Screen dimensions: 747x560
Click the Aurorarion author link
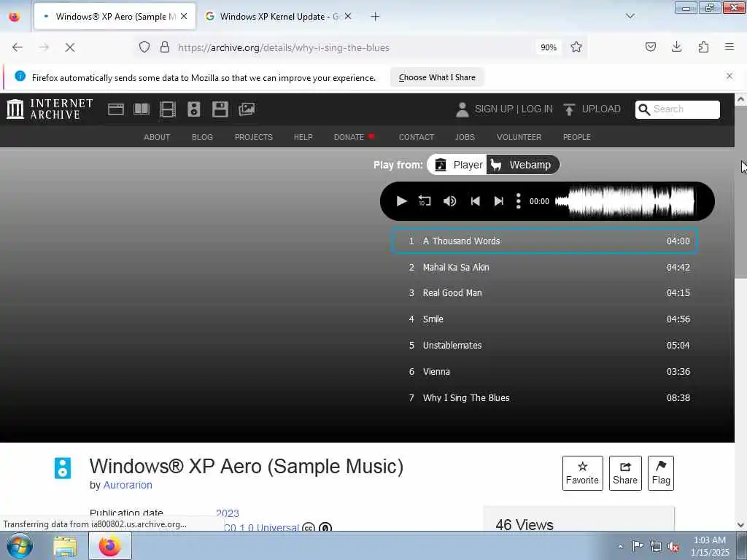click(128, 485)
